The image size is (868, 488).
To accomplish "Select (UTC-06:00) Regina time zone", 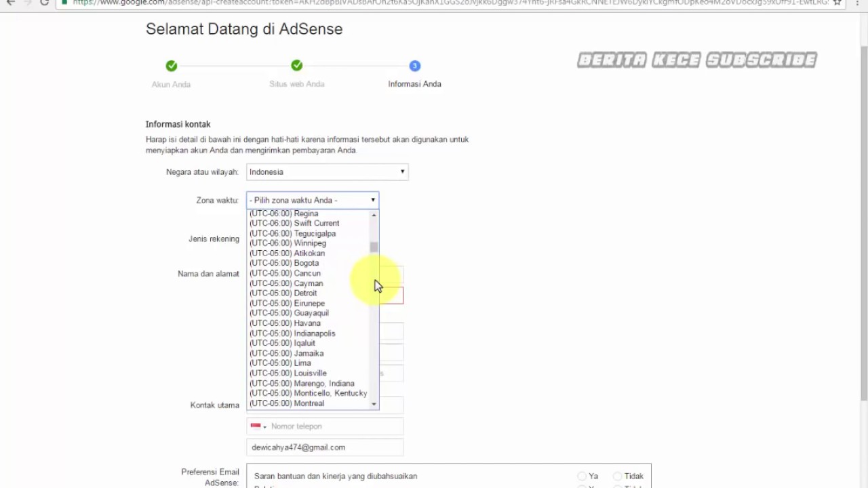I will click(x=308, y=213).
